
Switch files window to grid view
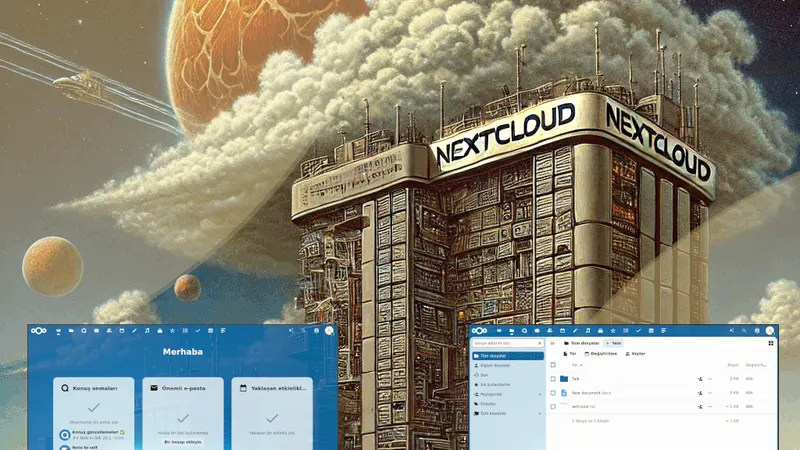pyautogui.click(x=771, y=343)
